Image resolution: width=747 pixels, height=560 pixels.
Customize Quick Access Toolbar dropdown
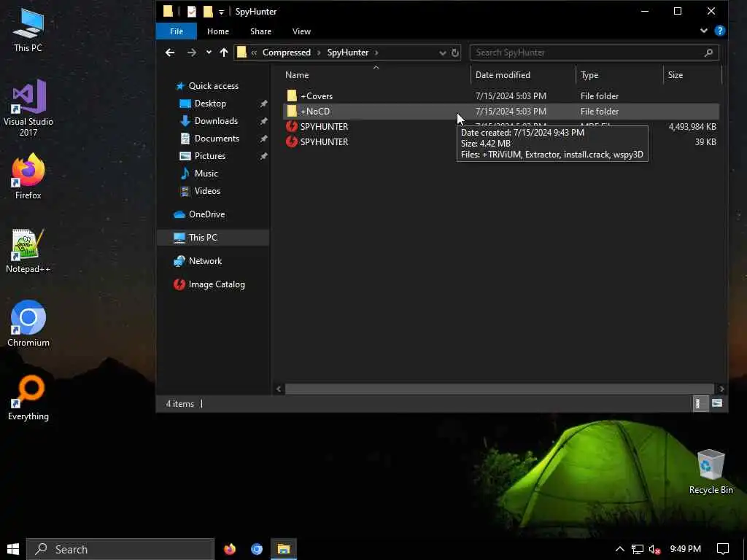[221, 12]
